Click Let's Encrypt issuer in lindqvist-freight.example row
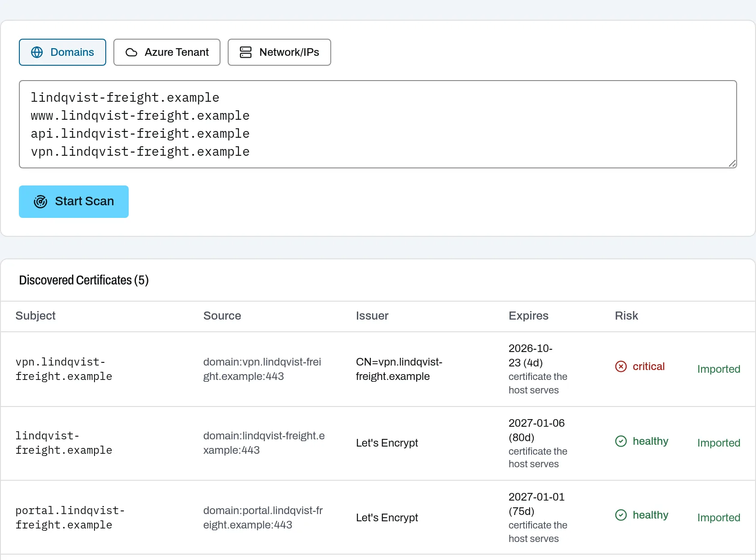 pos(387,443)
